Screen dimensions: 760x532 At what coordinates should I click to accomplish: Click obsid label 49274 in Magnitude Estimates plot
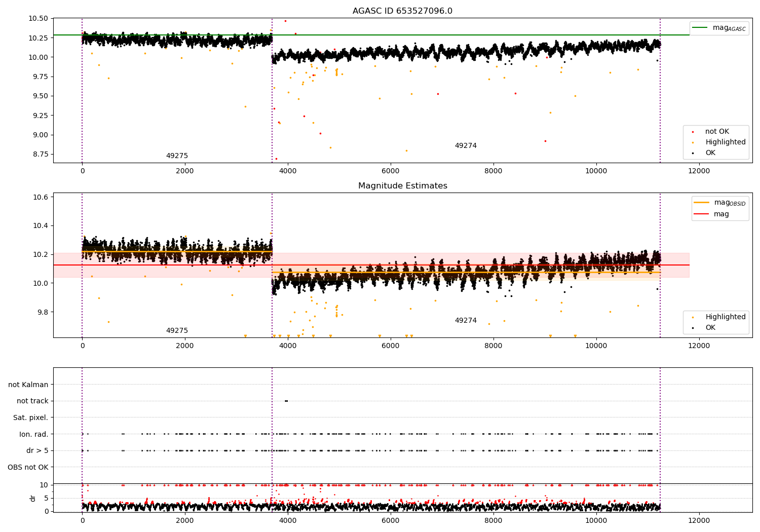(466, 320)
